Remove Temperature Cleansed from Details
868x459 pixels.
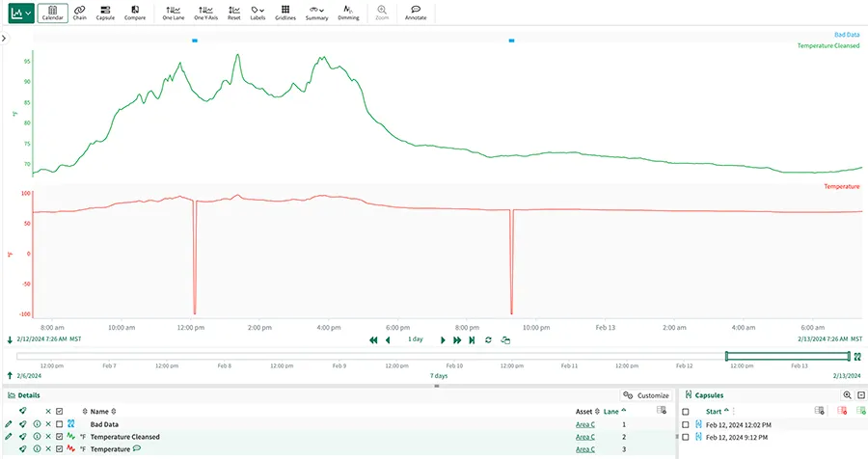48,436
